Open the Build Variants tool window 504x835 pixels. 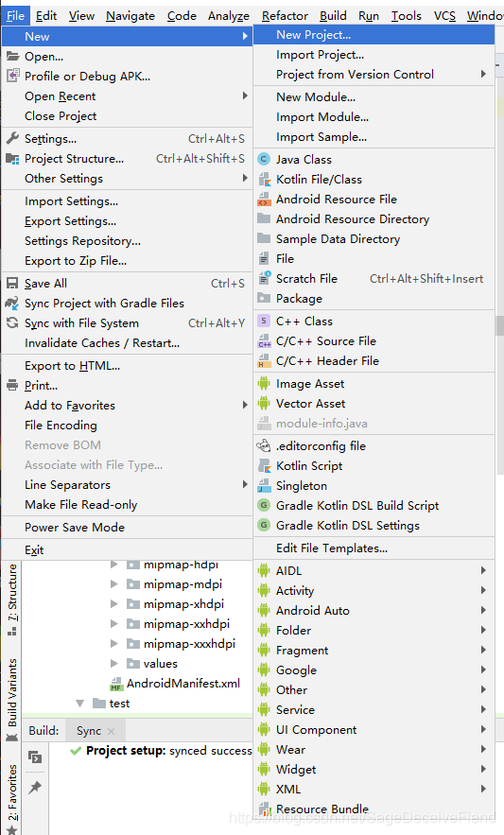[11, 701]
